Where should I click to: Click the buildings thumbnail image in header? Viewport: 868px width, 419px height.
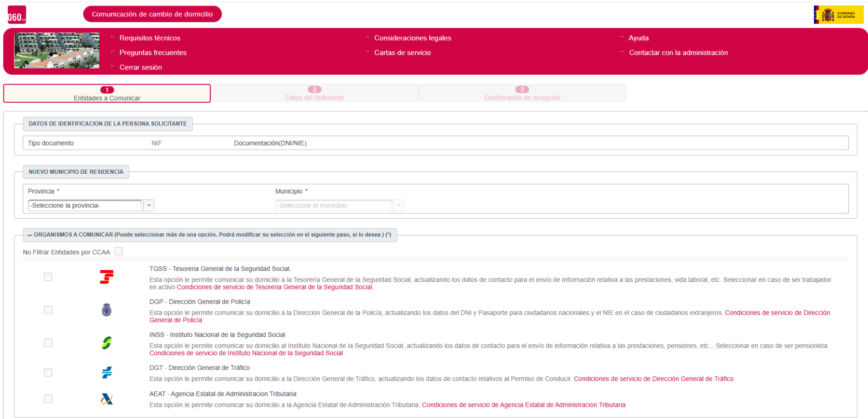point(57,51)
